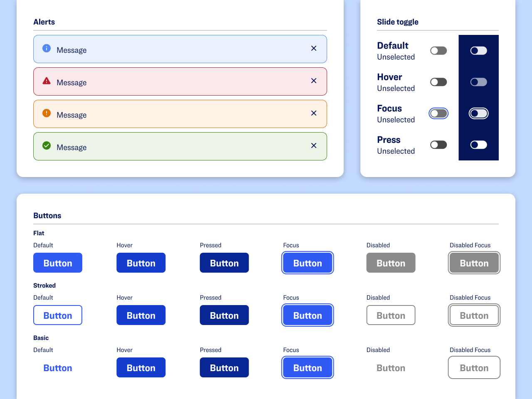
Task: Click the red warning triangle icon
Action: [47, 81]
